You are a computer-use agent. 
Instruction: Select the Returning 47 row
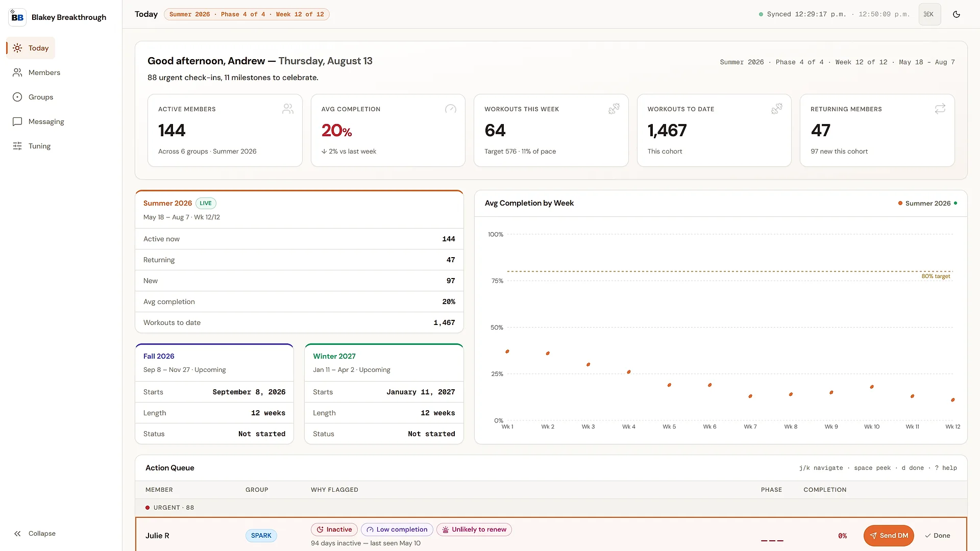[x=299, y=260]
